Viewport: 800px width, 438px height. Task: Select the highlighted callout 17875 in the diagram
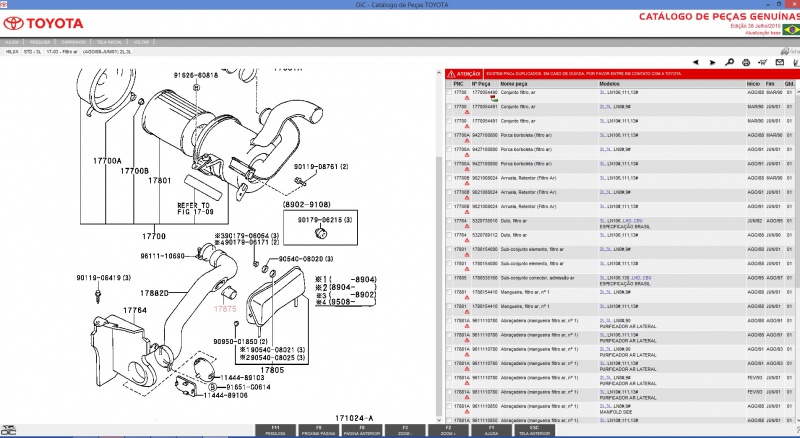click(x=225, y=309)
